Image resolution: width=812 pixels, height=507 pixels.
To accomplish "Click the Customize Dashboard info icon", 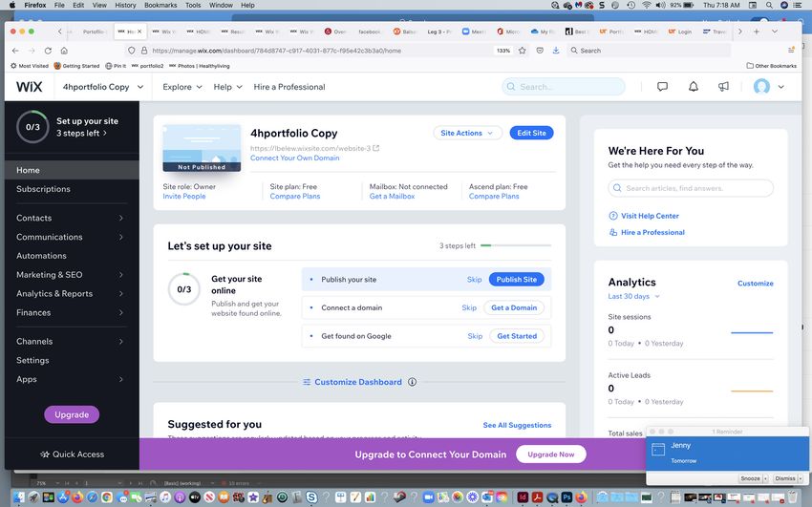I will click(x=413, y=382).
